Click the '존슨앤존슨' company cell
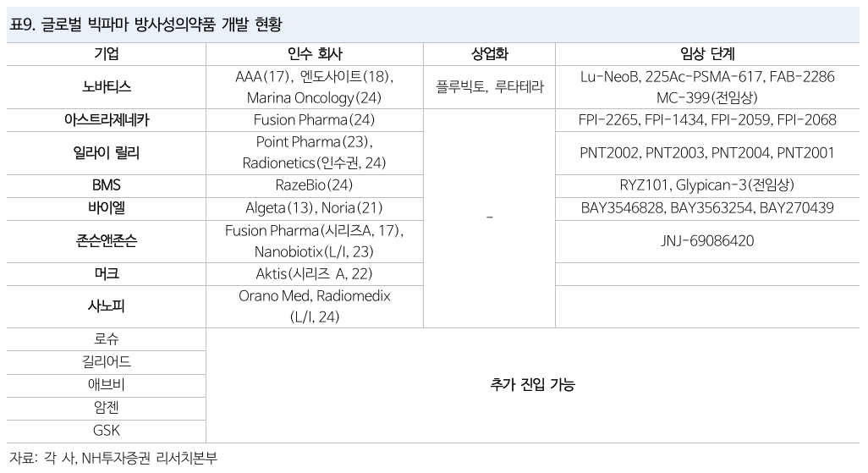 click(x=107, y=241)
